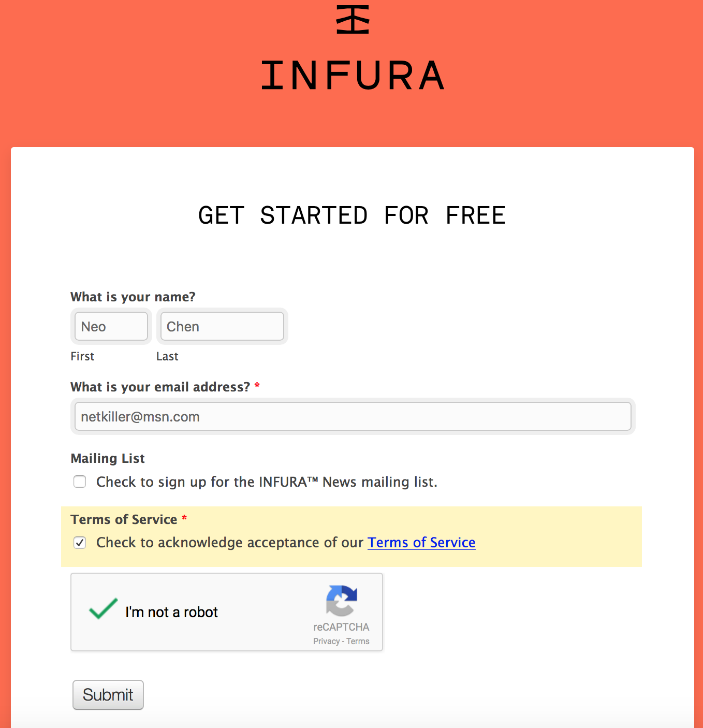
Task: Click the email address question label
Action: coord(160,387)
